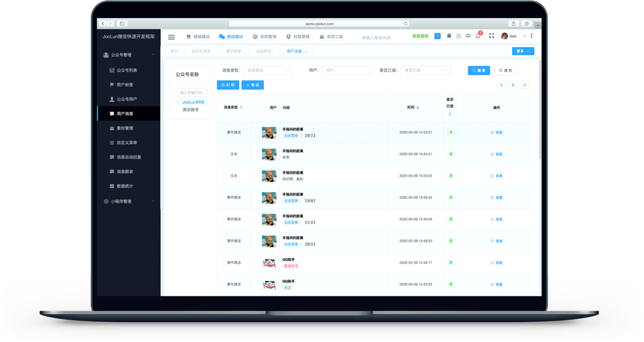Select 用户消息 in the sidebar

(x=129, y=114)
